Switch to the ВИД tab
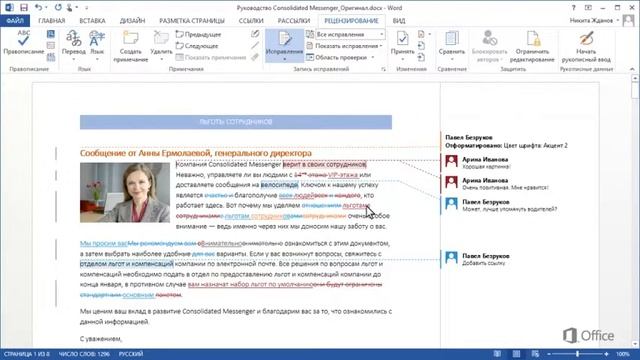Screen dimensions: 640x360 pyautogui.click(x=399, y=20)
